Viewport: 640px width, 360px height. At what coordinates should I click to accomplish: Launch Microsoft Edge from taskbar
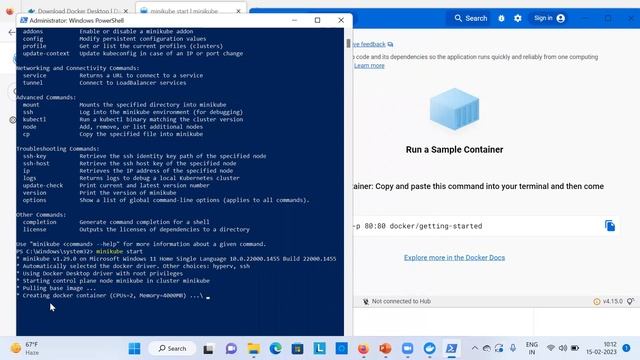coord(276,349)
